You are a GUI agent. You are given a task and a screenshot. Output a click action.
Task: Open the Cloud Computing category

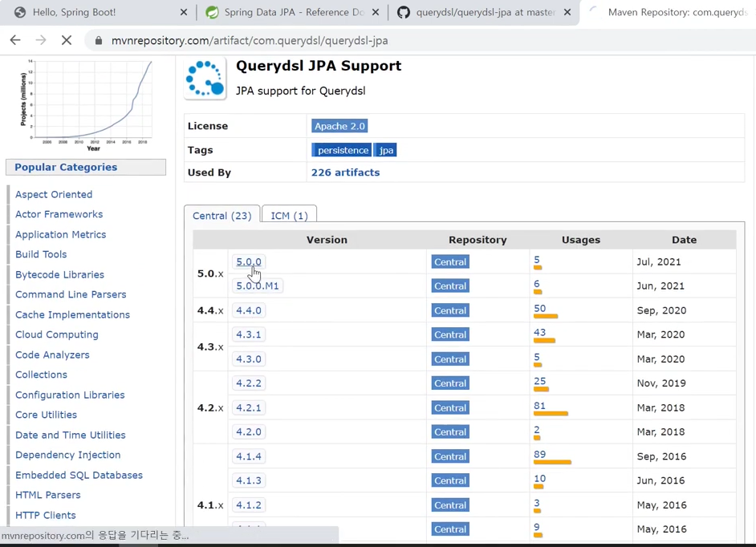[56, 334]
